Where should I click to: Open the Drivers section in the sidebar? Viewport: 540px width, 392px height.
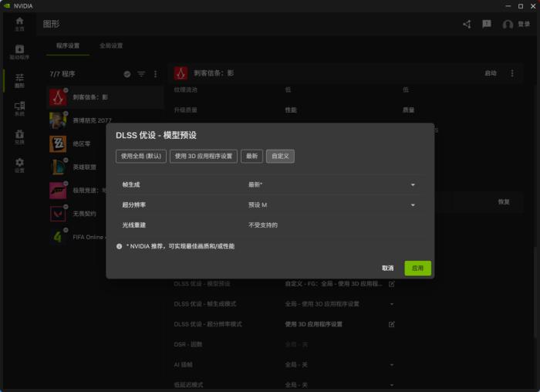19,52
